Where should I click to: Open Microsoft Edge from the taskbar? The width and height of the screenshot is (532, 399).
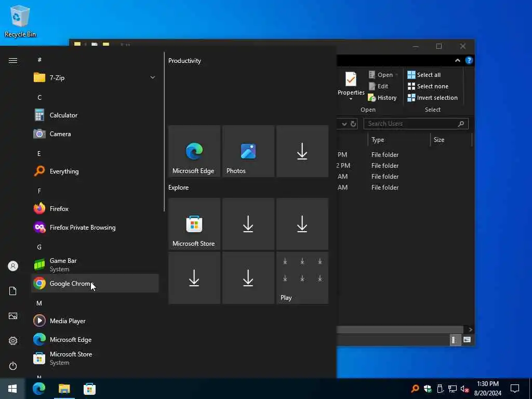[39, 389]
